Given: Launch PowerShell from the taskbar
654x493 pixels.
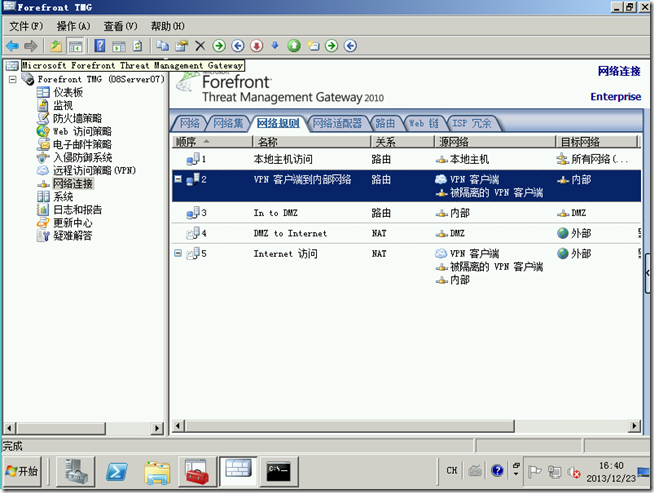Looking at the screenshot, I should coord(116,471).
